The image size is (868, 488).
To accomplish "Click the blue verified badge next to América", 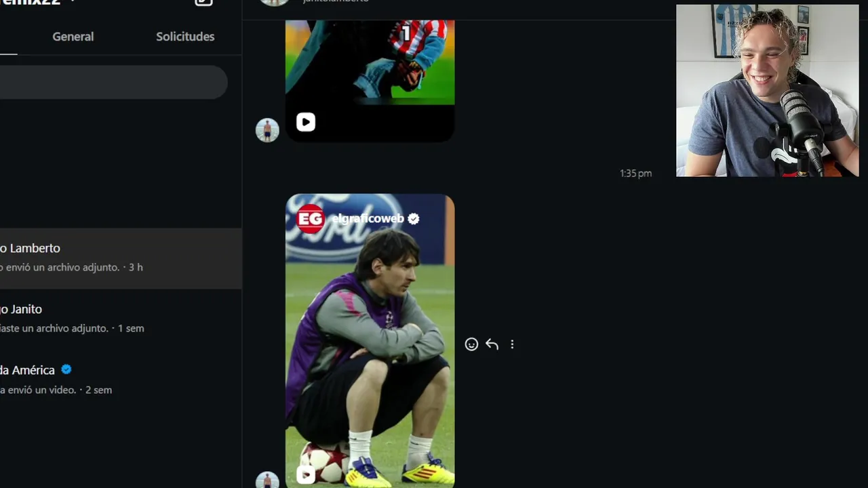I will (66, 369).
